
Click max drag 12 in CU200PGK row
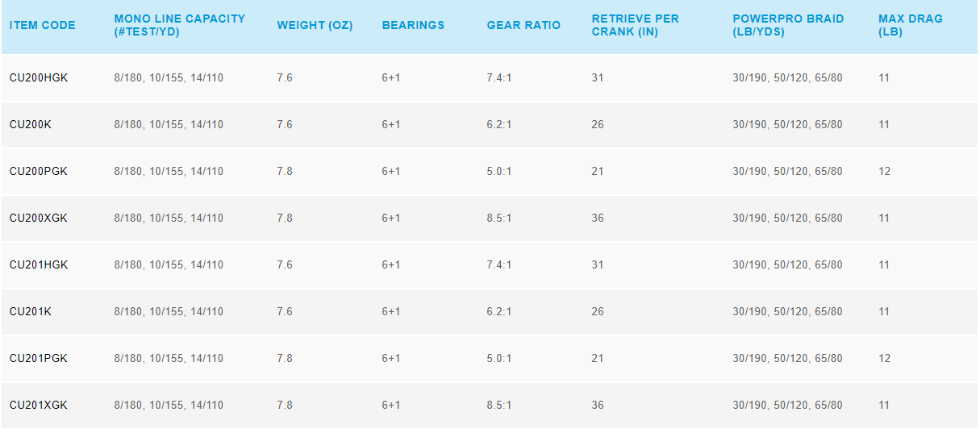point(884,172)
